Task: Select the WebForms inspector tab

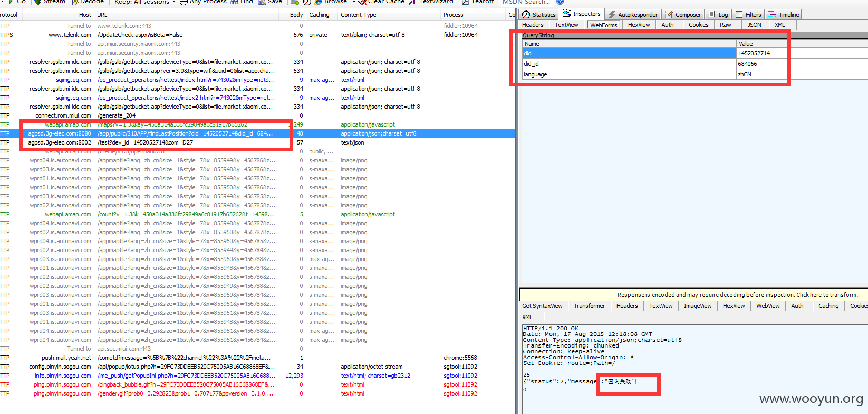Action: (x=604, y=25)
